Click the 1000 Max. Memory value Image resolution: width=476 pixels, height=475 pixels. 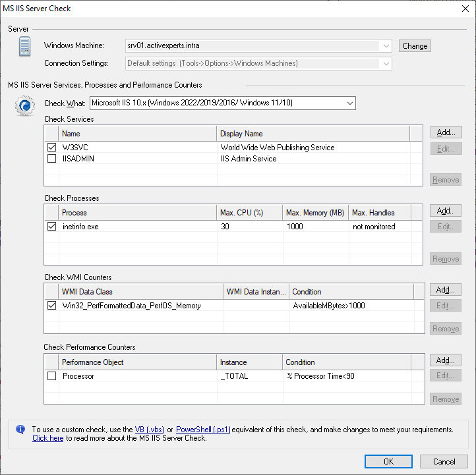295,227
